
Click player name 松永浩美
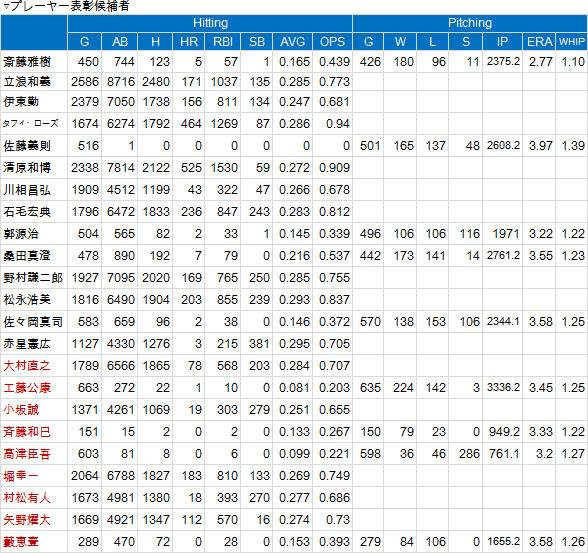coord(27,300)
